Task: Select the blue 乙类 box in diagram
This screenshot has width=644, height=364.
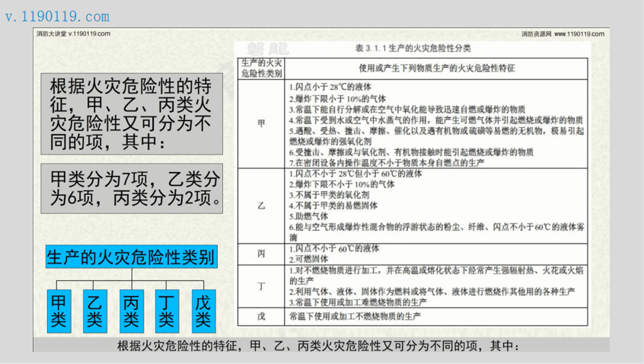Action: click(x=95, y=311)
